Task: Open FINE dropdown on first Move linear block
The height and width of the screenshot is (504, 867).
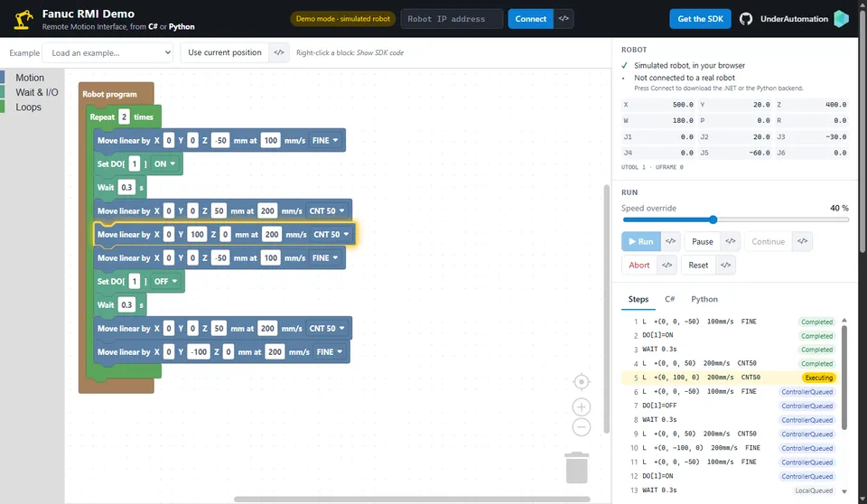Action: click(x=325, y=141)
